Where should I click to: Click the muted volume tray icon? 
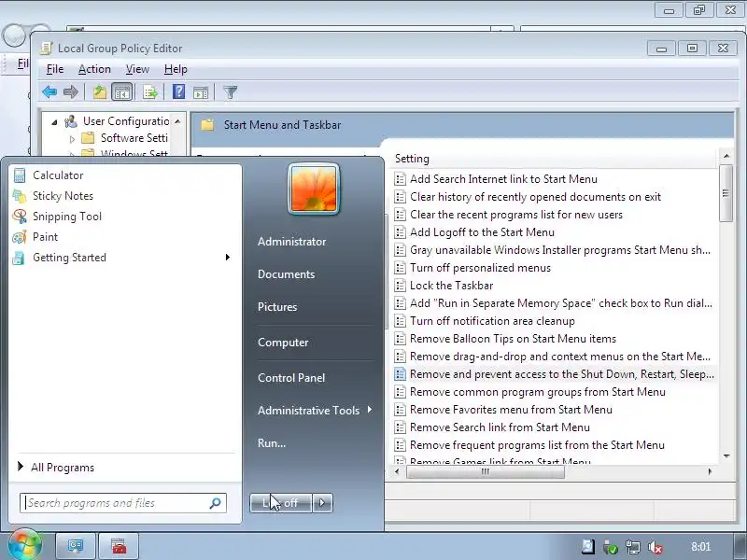click(655, 547)
